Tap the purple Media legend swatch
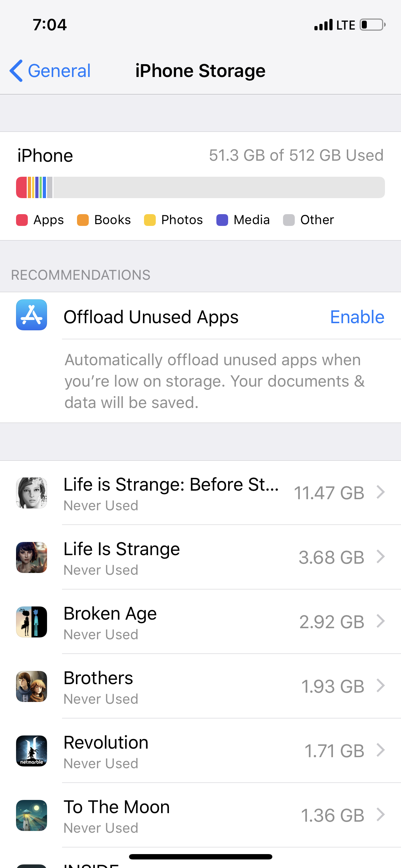The width and height of the screenshot is (401, 868). (222, 220)
